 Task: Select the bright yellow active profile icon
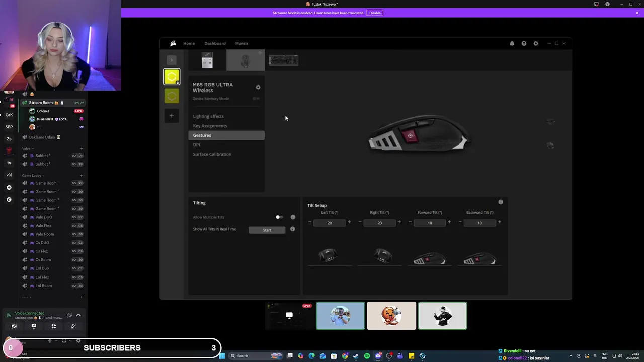coord(172,77)
